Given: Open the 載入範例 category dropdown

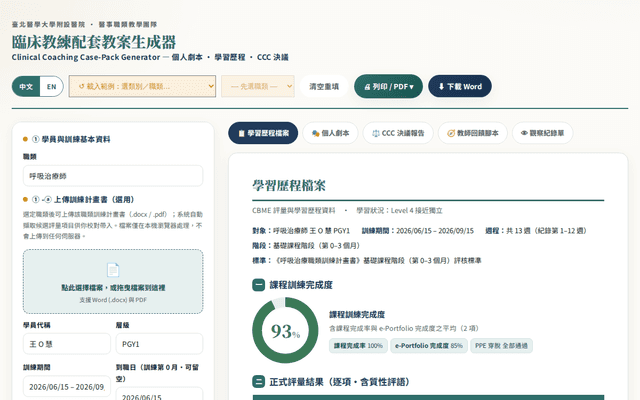Looking at the screenshot, I should pos(142,86).
